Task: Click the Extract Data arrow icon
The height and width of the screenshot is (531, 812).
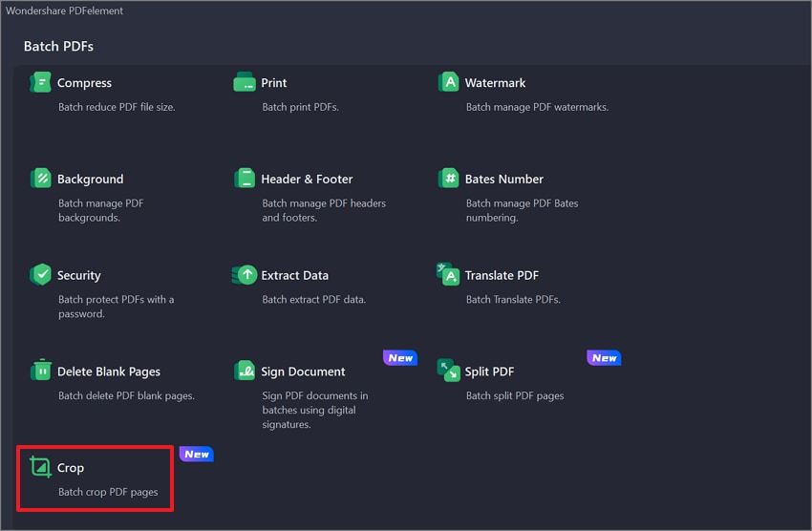Action: (x=244, y=275)
